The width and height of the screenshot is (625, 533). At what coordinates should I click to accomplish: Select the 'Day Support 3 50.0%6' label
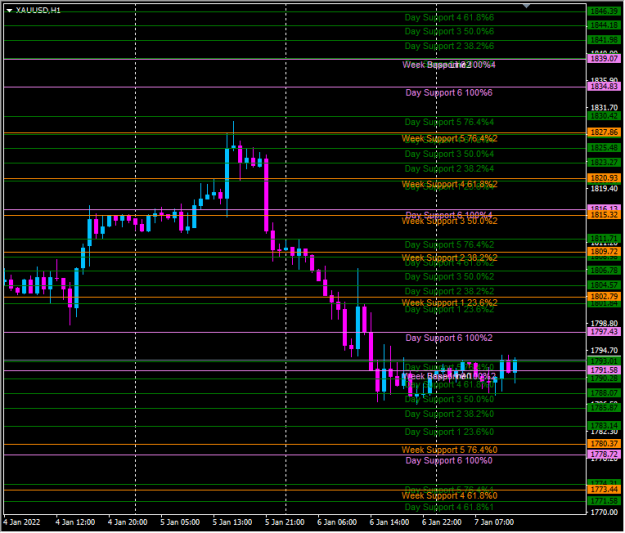tap(449, 31)
